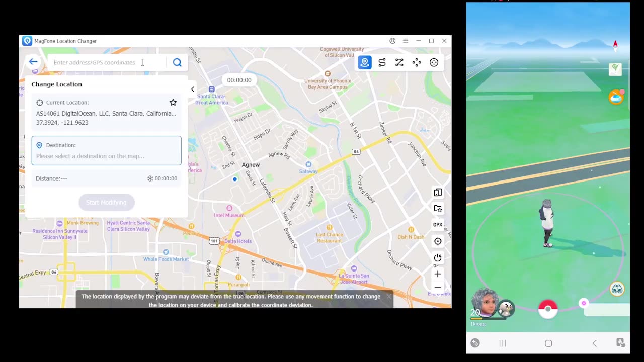This screenshot has height=362, width=644.
Task: Tap the Android back button
Action: (x=595, y=343)
